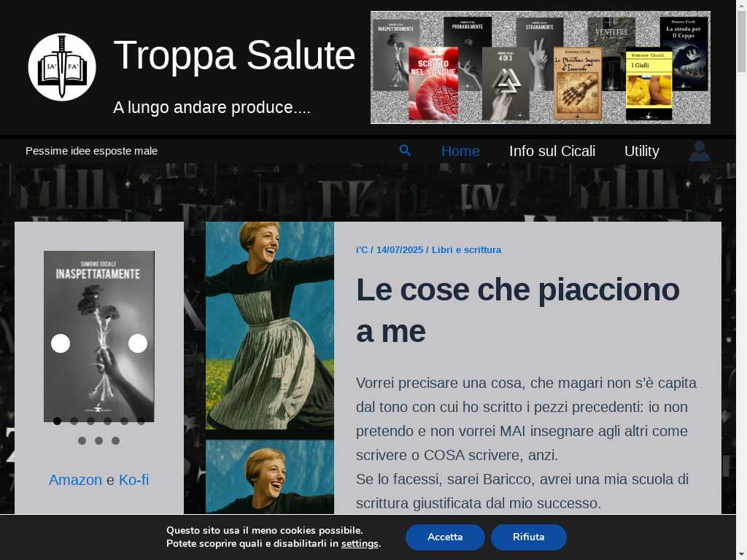Follow the Amazon link
This screenshot has width=747, height=560.
pyautogui.click(x=75, y=480)
